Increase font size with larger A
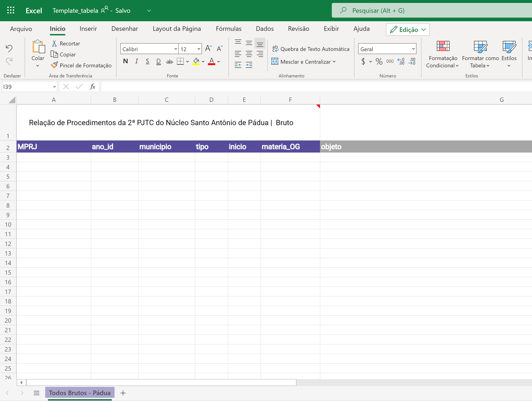 coord(209,49)
